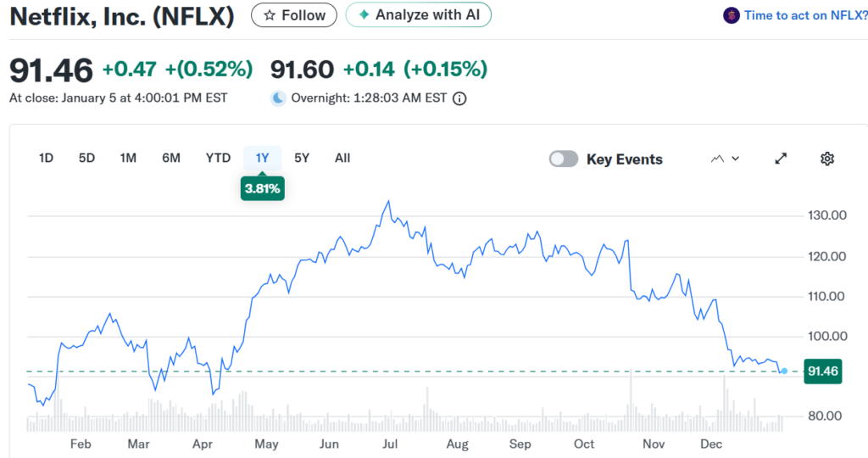Select the 5D time range tab
The height and width of the screenshot is (458, 868).
click(x=86, y=158)
